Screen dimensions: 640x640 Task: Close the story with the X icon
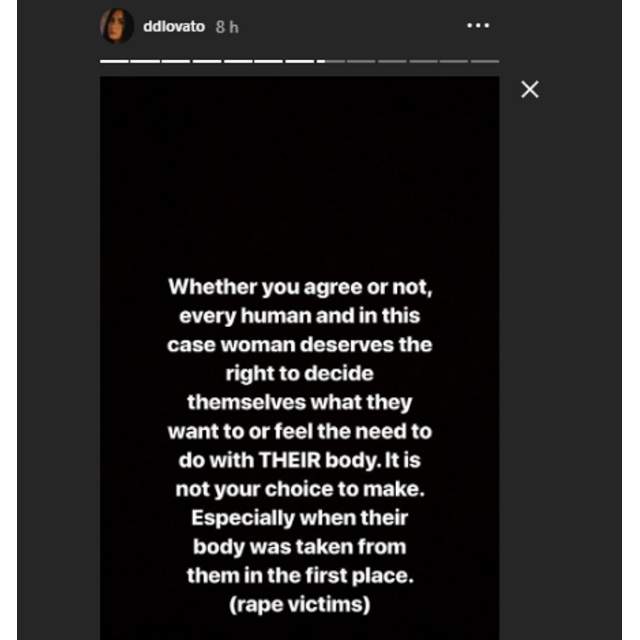coord(530,89)
